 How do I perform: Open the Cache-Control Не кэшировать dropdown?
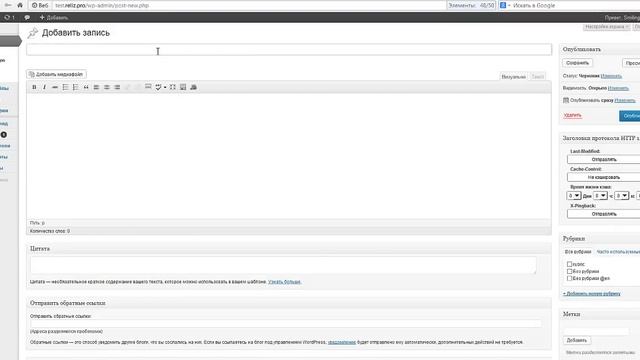[x=604, y=177]
